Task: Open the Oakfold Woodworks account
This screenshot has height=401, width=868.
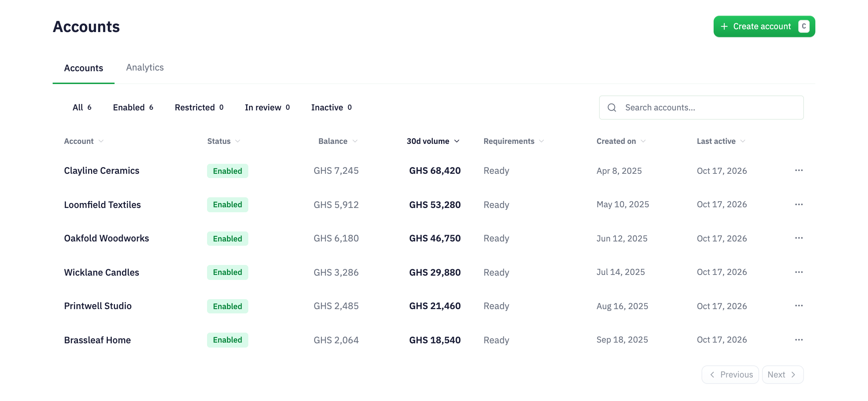Action: click(106, 238)
